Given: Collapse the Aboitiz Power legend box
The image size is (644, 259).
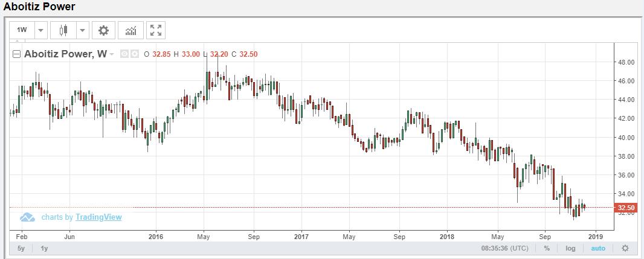Looking at the screenshot, I should (17, 54).
